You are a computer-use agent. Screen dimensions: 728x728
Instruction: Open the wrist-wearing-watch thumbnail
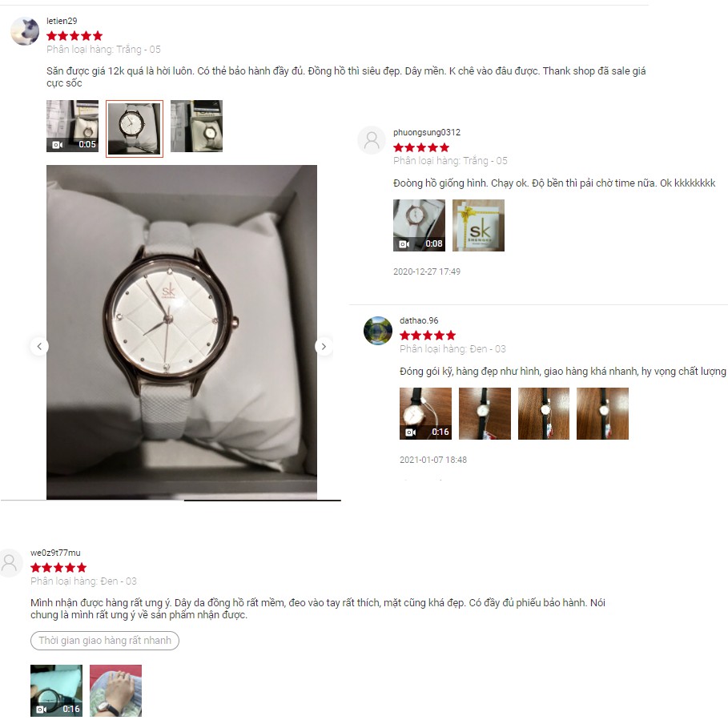(115, 690)
